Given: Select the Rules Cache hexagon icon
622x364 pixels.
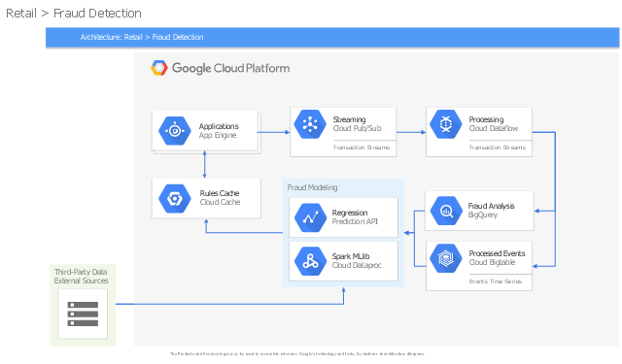Looking at the screenshot, I should click(175, 198).
